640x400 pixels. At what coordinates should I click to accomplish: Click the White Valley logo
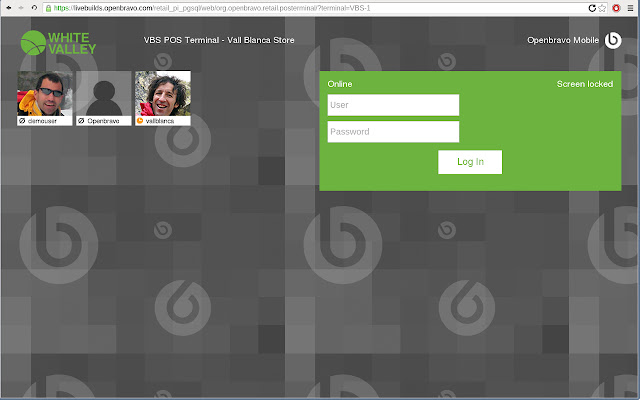tap(58, 43)
